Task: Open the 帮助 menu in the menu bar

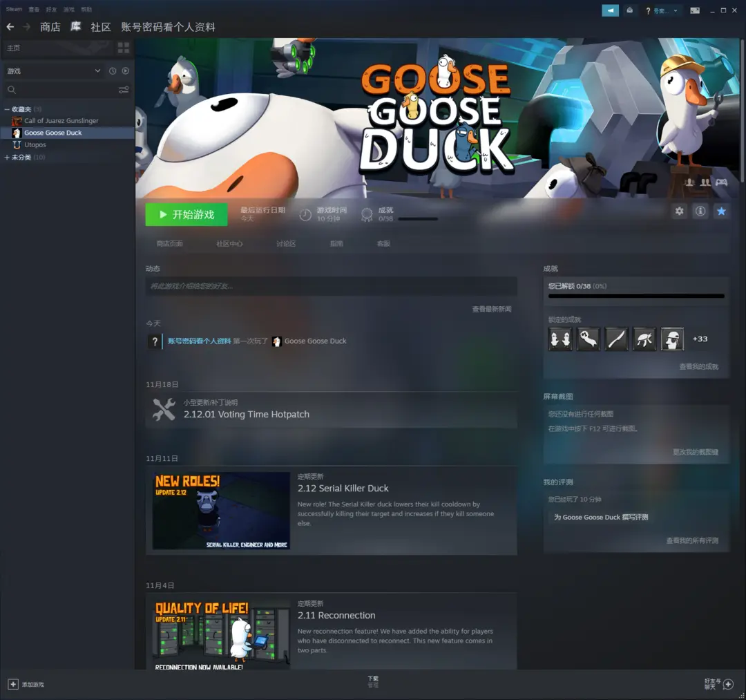Action: point(86,10)
